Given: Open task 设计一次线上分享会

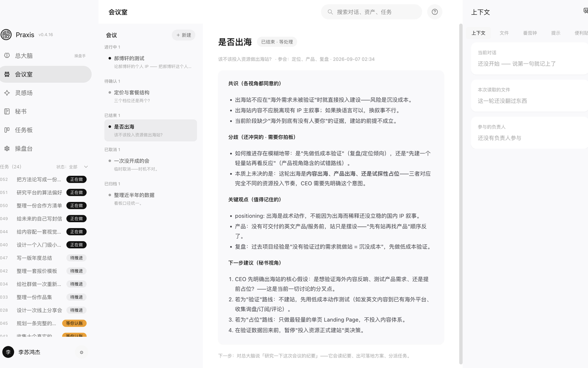Looking at the screenshot, I should point(44,310).
